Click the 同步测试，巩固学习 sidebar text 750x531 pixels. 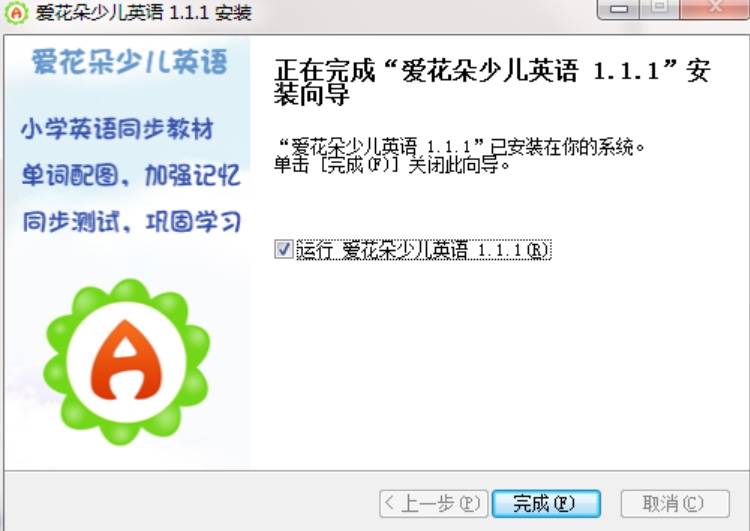pos(132,221)
